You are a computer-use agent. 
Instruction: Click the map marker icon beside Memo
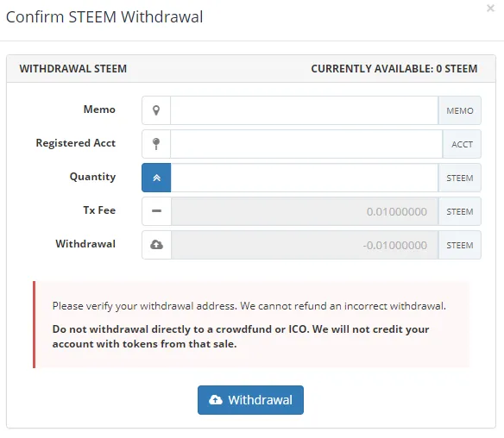pos(156,110)
